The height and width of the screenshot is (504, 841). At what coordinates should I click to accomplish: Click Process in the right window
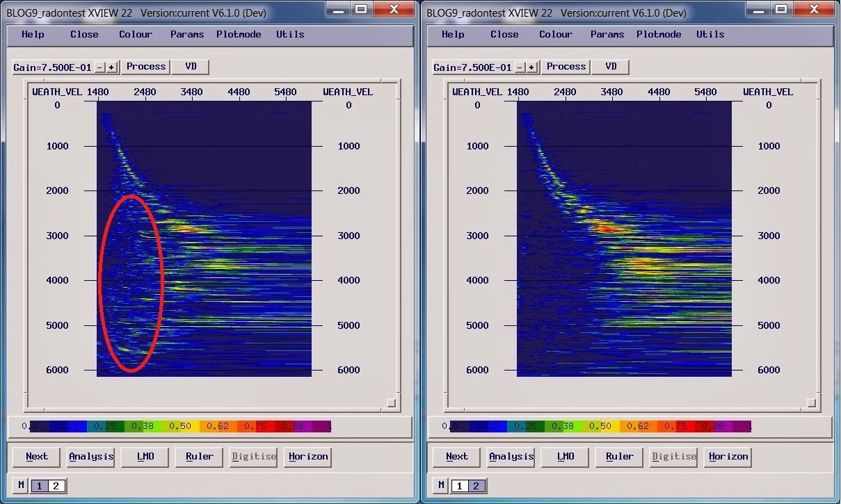pos(566,67)
